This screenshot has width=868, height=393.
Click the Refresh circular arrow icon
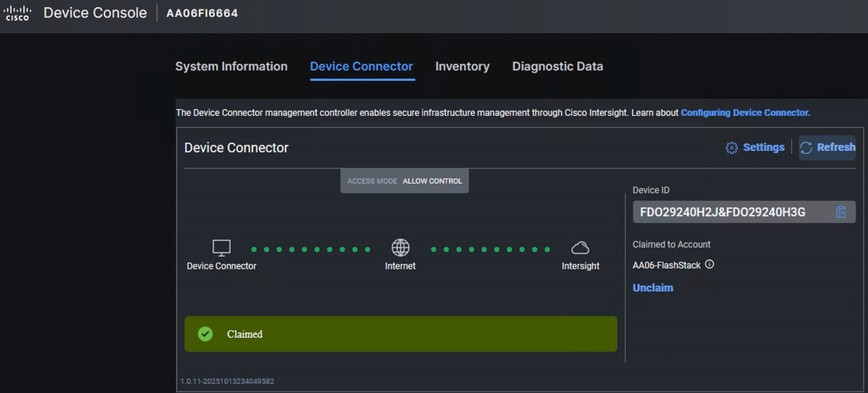tap(807, 148)
